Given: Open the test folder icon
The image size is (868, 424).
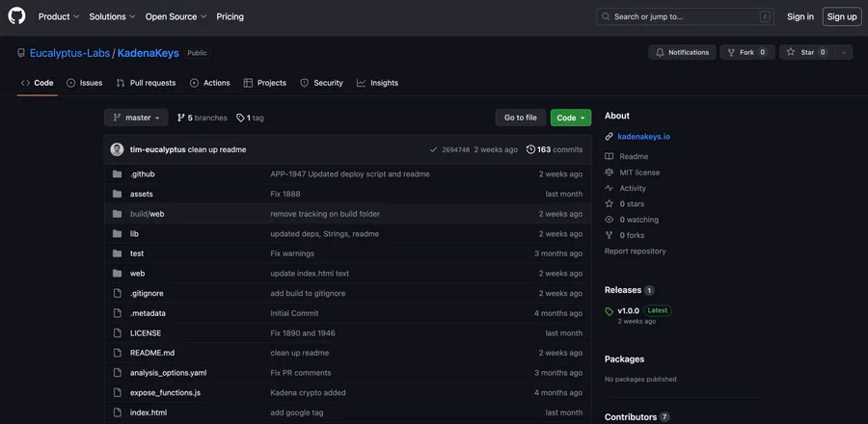Looking at the screenshot, I should 117,253.
